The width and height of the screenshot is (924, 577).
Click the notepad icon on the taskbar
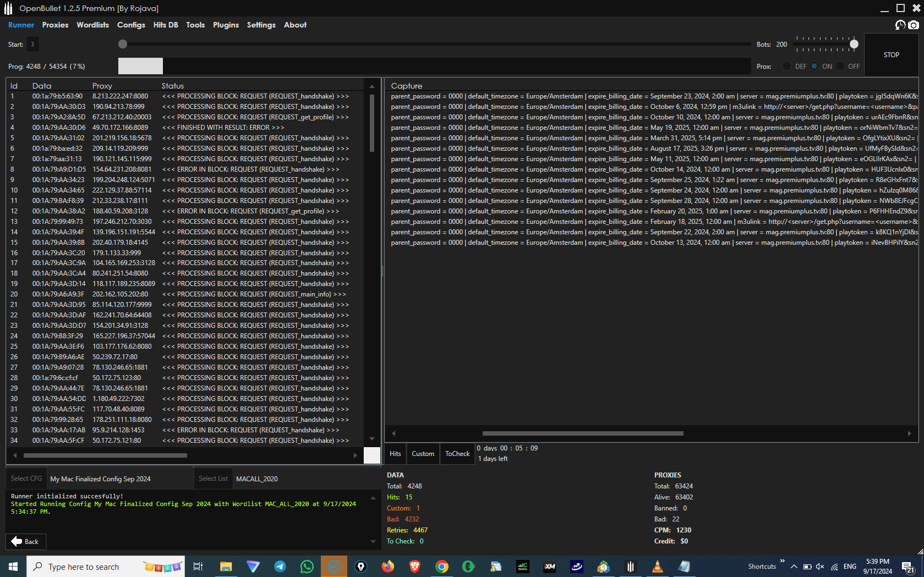coord(685,567)
